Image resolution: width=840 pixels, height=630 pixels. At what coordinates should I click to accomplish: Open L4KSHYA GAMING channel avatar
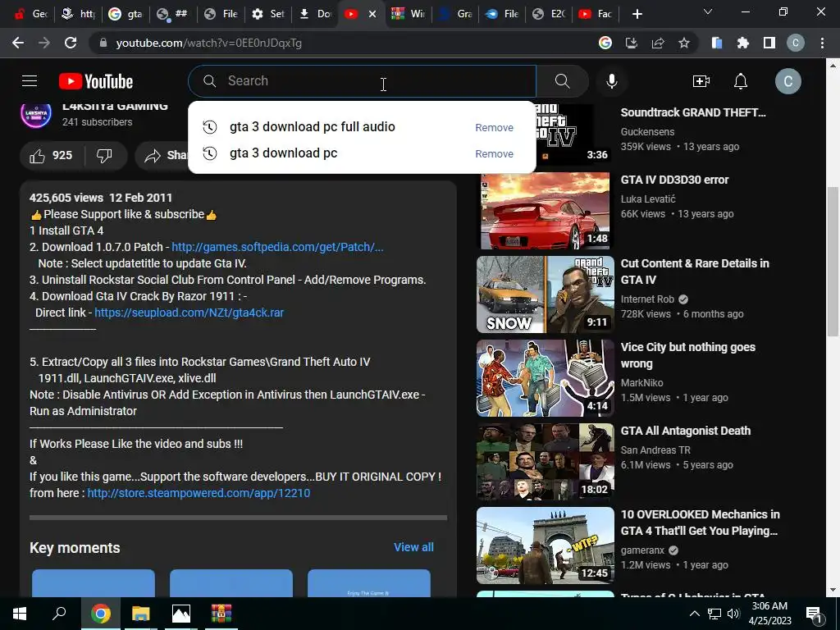[36, 113]
